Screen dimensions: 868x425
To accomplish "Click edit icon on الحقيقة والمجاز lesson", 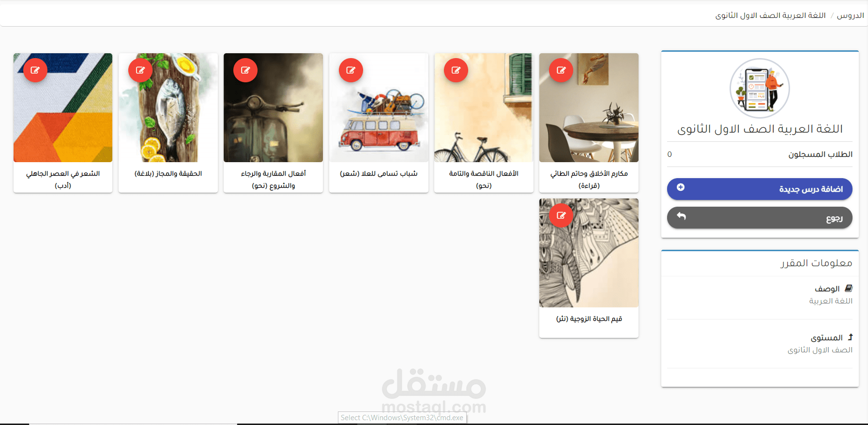I will [x=140, y=70].
